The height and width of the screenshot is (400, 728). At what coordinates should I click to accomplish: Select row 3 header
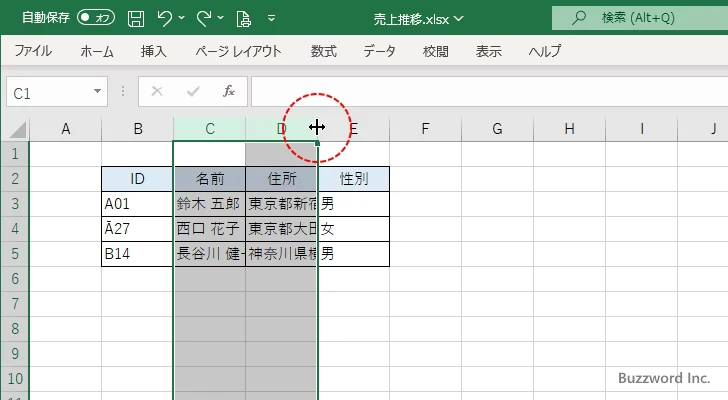(15, 204)
